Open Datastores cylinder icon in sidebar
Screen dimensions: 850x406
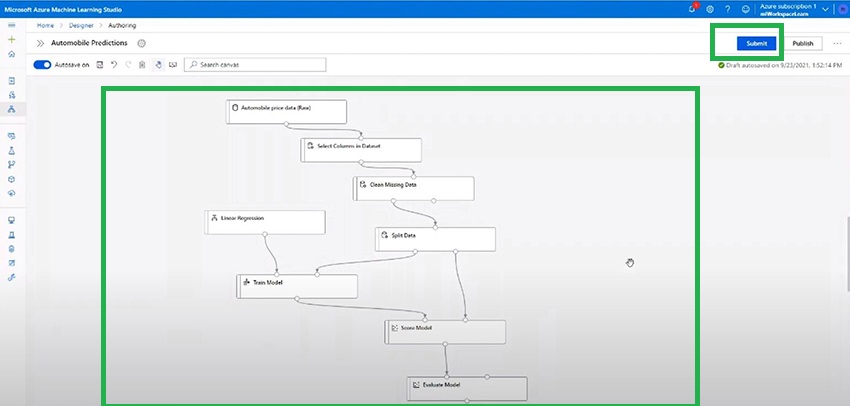(11, 249)
